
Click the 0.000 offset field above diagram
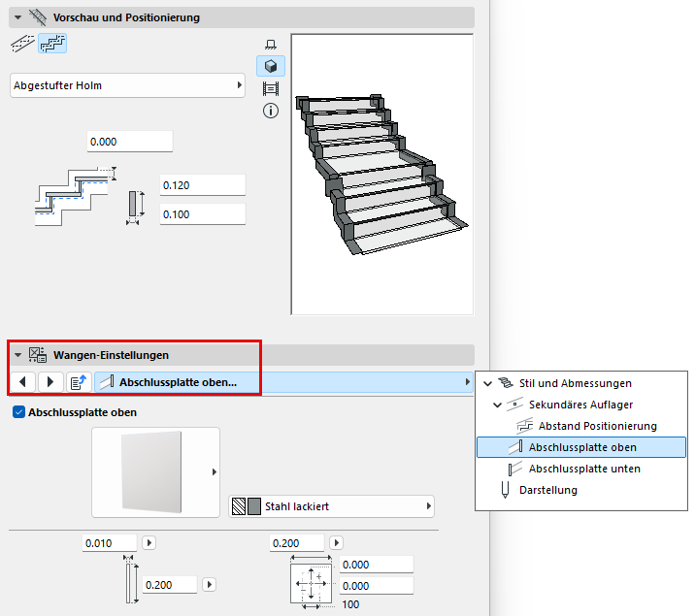point(129,142)
